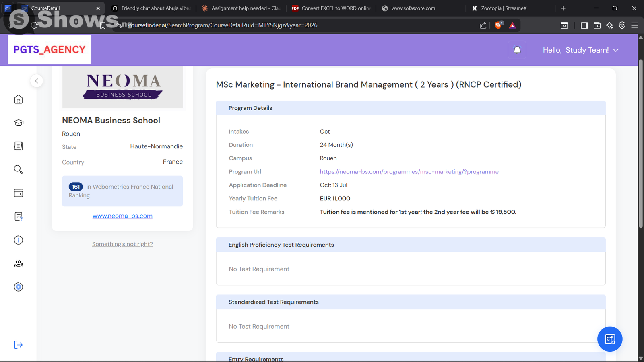Click the home icon in left sidebar
The image size is (644, 362).
click(x=19, y=99)
